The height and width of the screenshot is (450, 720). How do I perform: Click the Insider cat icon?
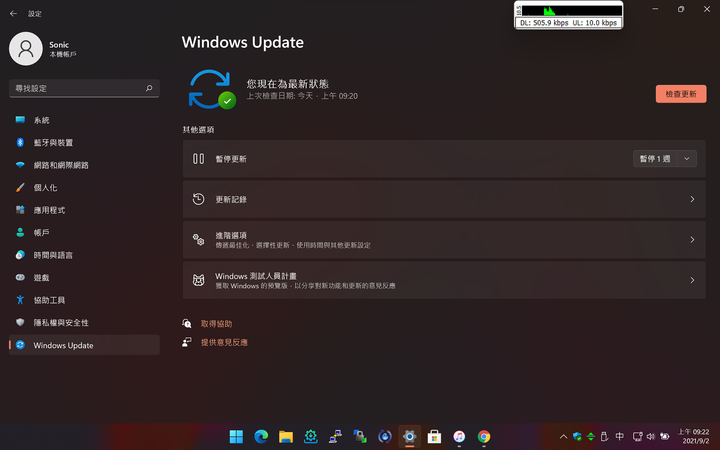[x=198, y=280]
